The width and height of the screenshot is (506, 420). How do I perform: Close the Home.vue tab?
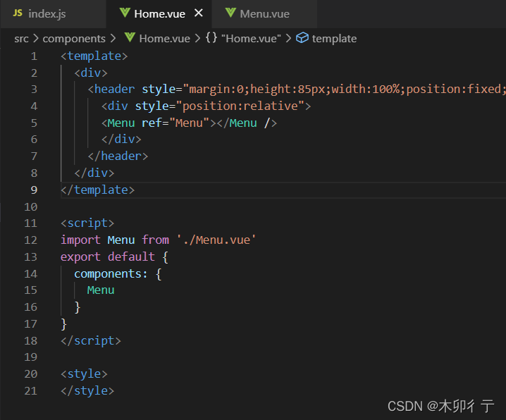(x=199, y=13)
